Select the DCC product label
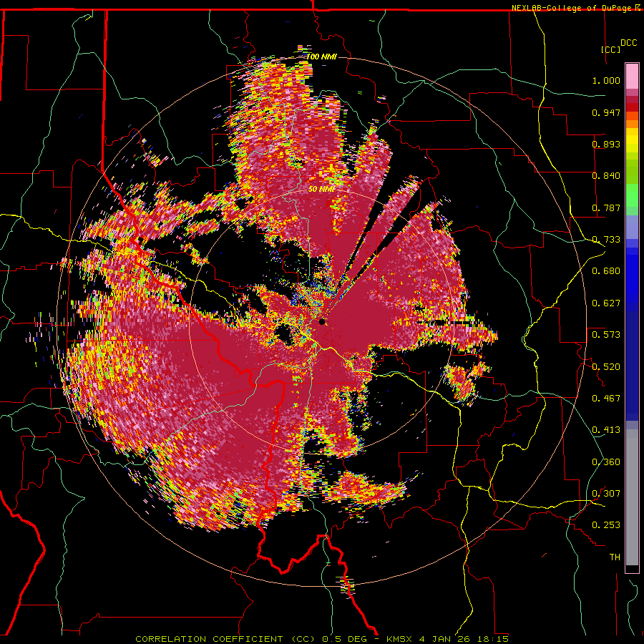The width and height of the screenshot is (644, 644). click(x=628, y=43)
